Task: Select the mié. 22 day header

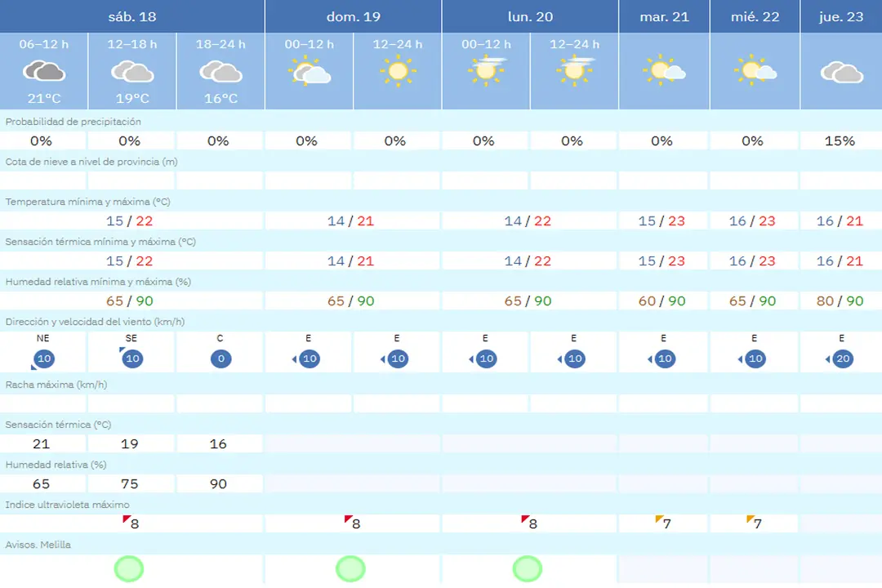Action: tap(755, 16)
